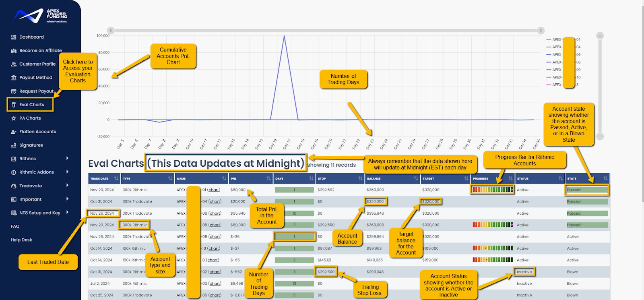The height and width of the screenshot is (300, 644).
Task: Select the $97,087 stop value
Action: [x=325, y=248]
